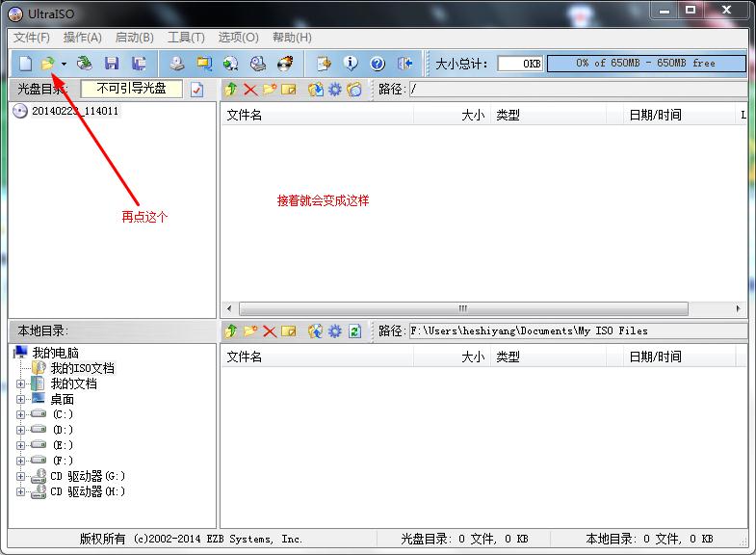Click the gear icon in image toolbar
The width and height of the screenshot is (756, 555).
334,90
